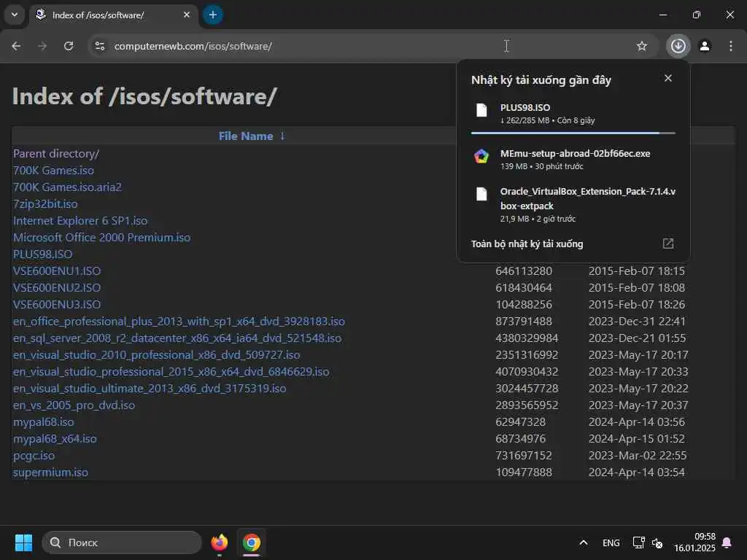
Task: Open full download history link
Action: 527,244
